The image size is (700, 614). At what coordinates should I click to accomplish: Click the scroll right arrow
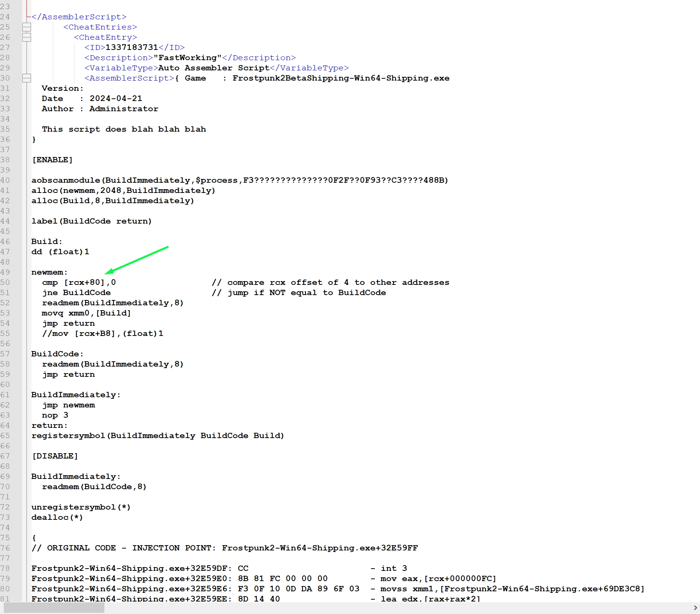[x=695, y=608]
